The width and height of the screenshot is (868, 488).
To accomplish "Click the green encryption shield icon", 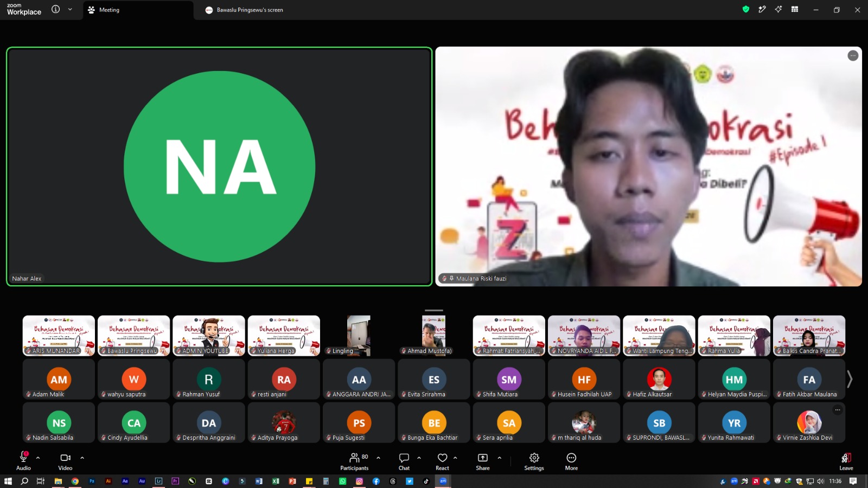I will [746, 9].
